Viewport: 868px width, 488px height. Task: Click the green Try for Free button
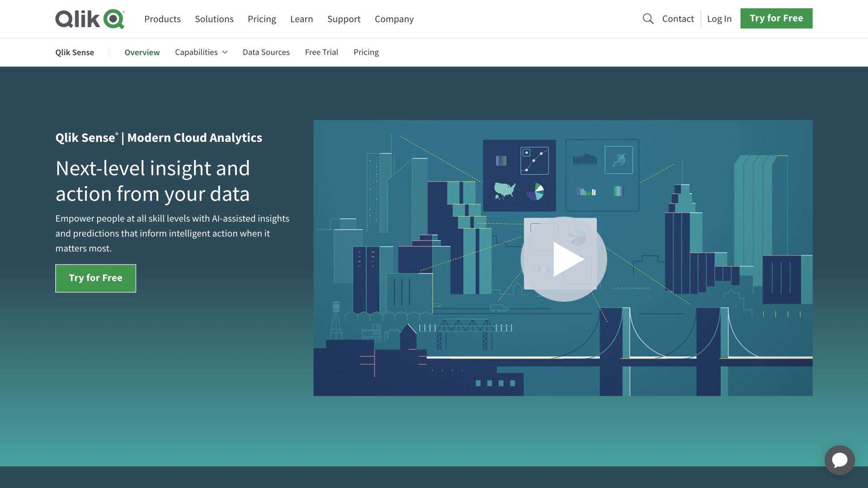coord(776,18)
